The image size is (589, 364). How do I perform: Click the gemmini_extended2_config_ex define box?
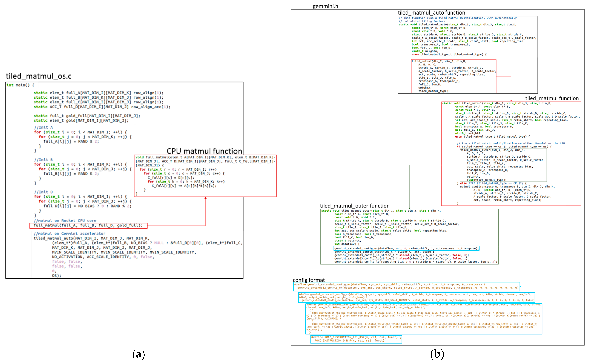(x=416, y=297)
